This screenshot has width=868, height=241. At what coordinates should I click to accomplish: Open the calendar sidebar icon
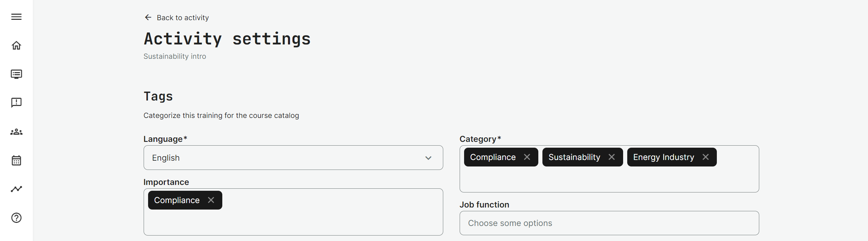[16, 160]
